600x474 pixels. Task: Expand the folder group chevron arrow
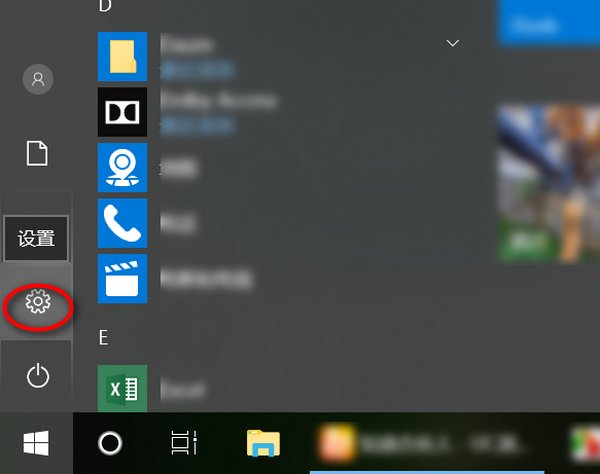[x=453, y=43]
